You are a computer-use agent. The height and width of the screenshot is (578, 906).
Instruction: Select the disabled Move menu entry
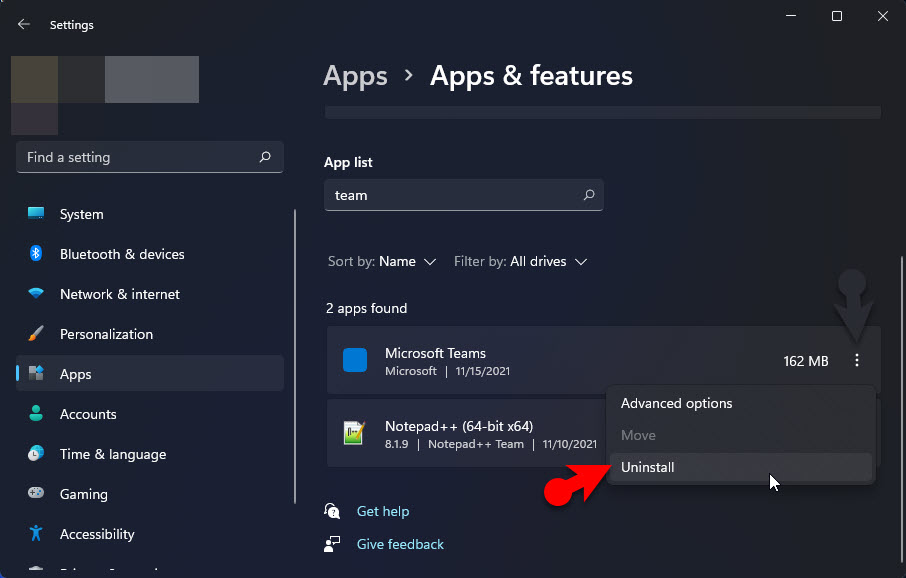tap(741, 435)
